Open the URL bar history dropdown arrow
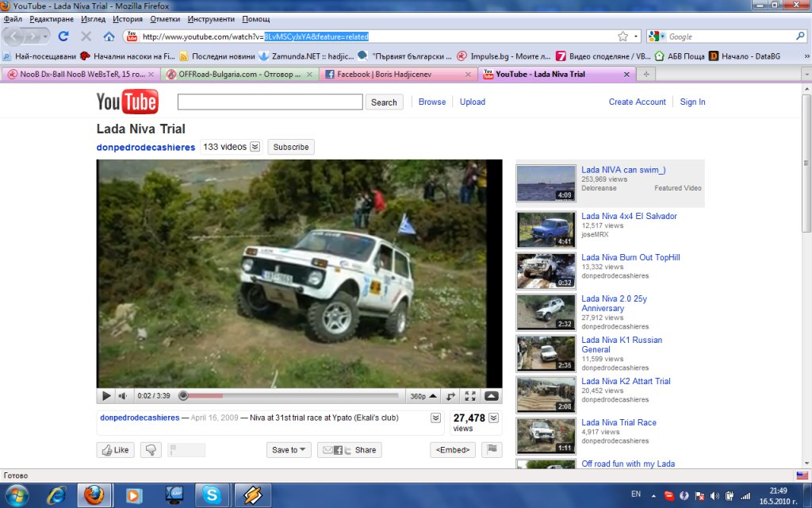 636,37
